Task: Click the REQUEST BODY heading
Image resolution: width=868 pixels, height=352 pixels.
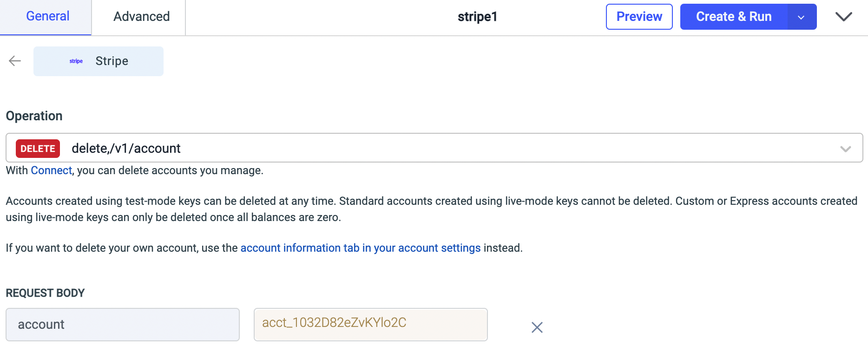Action: [45, 293]
